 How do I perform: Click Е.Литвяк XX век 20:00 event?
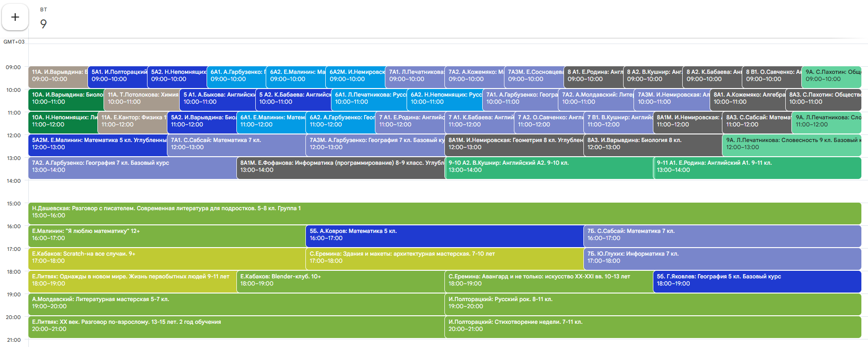point(236,327)
